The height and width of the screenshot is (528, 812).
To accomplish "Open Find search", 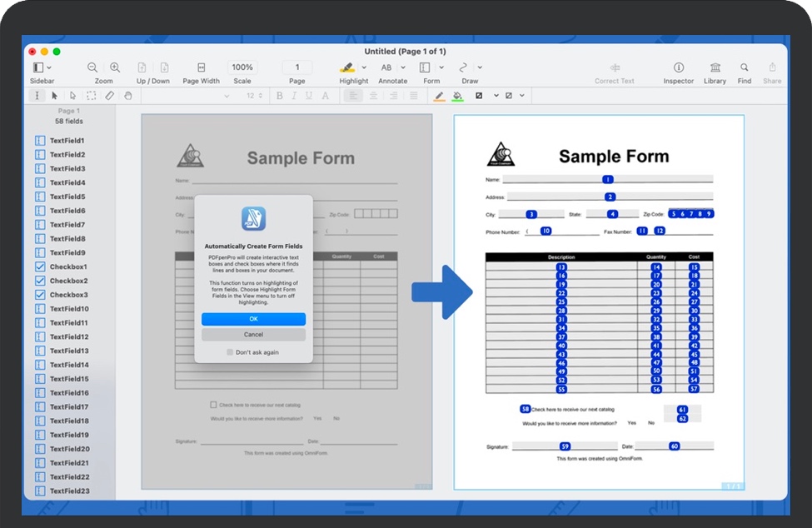I will click(x=745, y=67).
